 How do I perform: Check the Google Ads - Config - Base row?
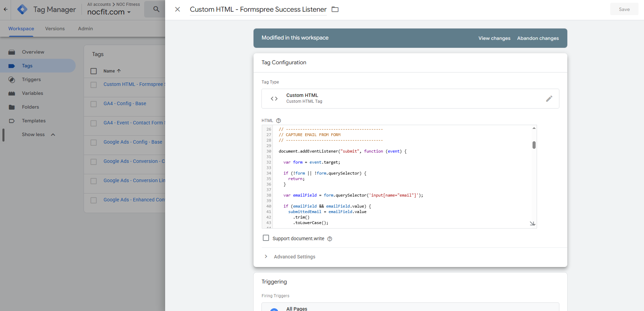click(x=94, y=142)
